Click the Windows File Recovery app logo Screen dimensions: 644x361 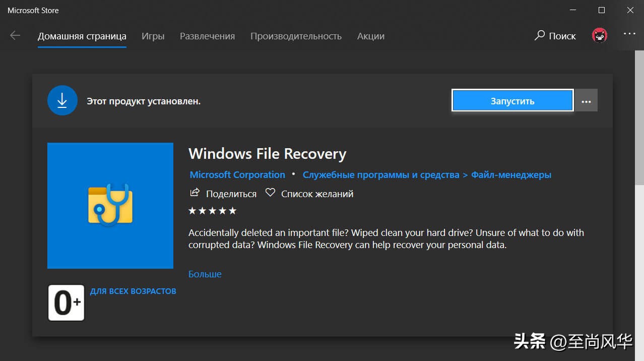(110, 205)
